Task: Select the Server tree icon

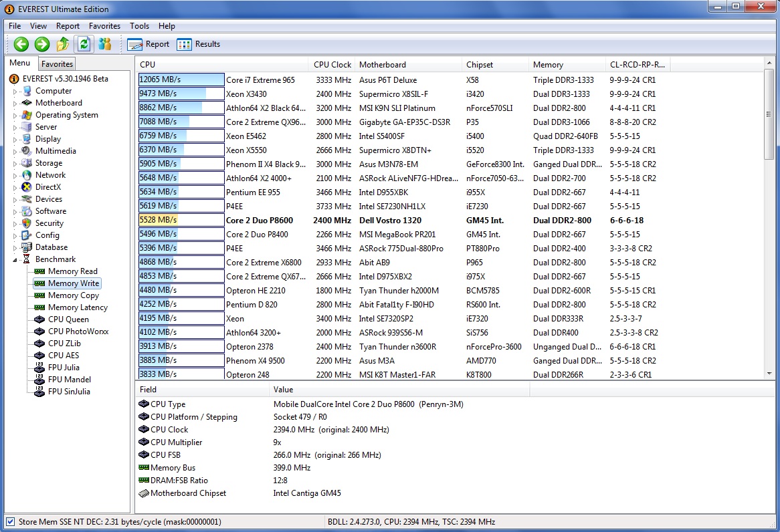Action: (27, 127)
